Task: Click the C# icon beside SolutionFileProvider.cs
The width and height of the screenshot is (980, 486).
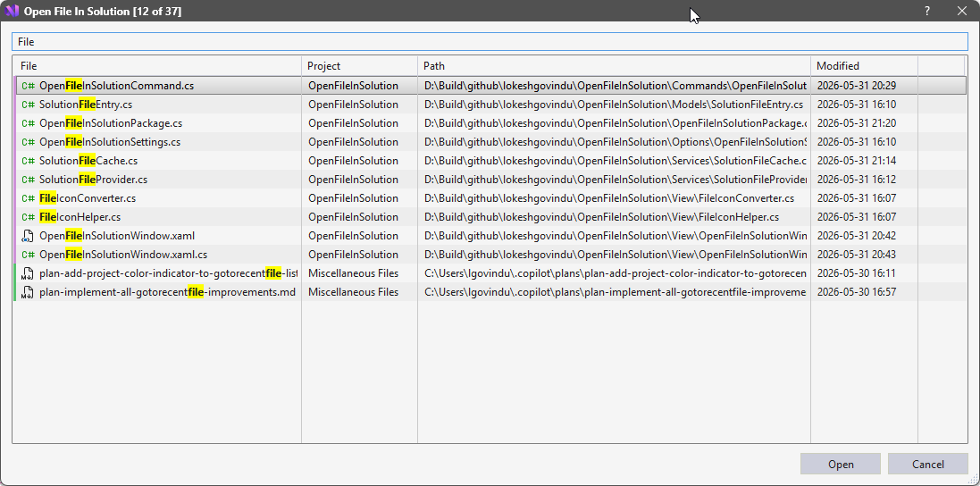Action: pyautogui.click(x=28, y=180)
